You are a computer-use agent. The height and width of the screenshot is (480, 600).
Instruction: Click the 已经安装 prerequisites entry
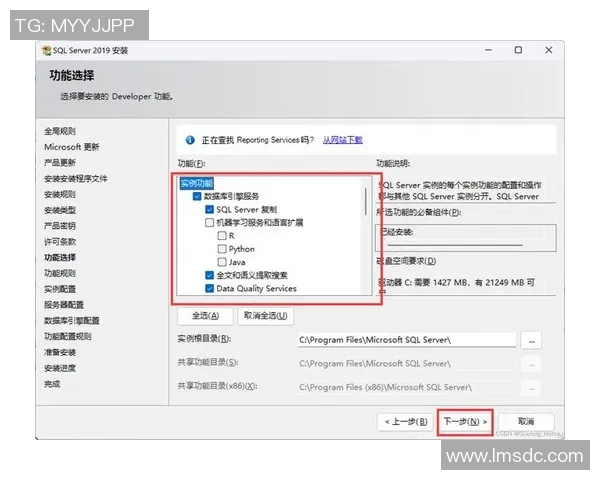click(x=397, y=232)
